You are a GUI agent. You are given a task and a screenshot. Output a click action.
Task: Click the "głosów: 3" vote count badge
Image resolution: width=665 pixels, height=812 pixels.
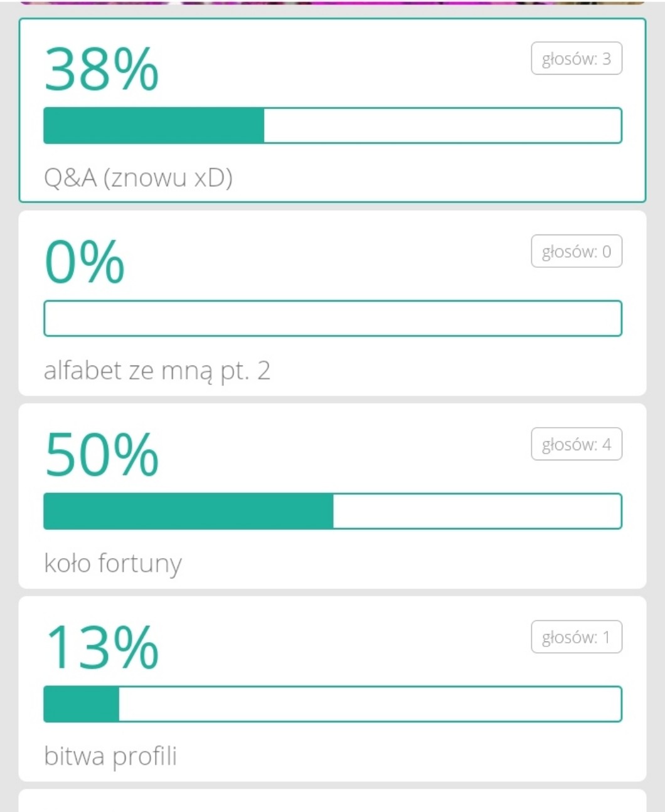coord(576,59)
